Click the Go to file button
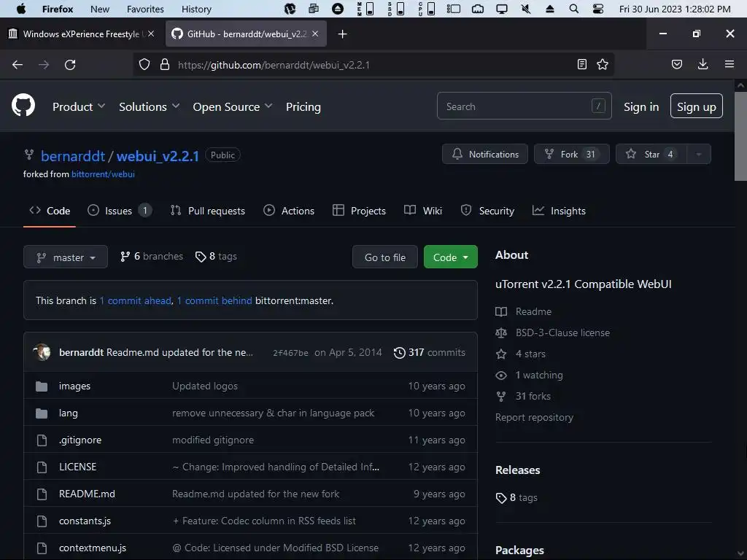The image size is (747, 560). 385,257
